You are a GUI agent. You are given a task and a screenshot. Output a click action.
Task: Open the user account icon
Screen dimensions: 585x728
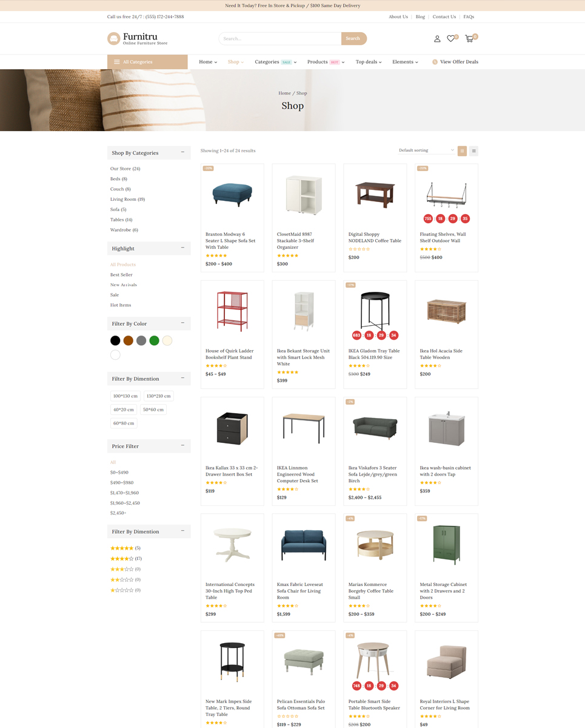tap(437, 39)
